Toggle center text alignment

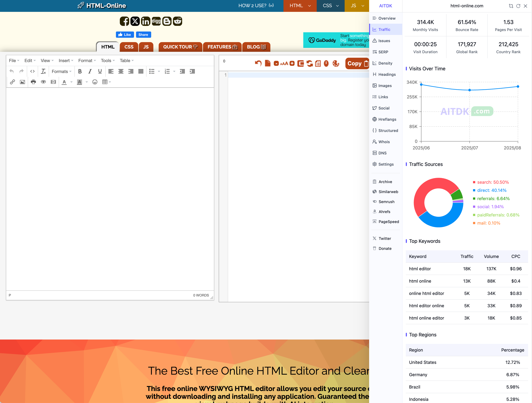[x=121, y=71]
